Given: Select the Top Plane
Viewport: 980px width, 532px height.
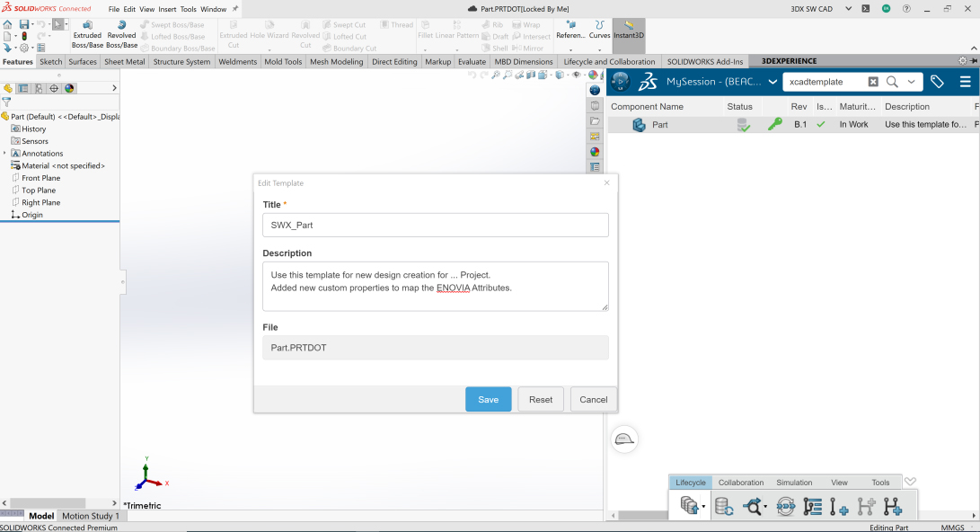Looking at the screenshot, I should tap(34, 190).
